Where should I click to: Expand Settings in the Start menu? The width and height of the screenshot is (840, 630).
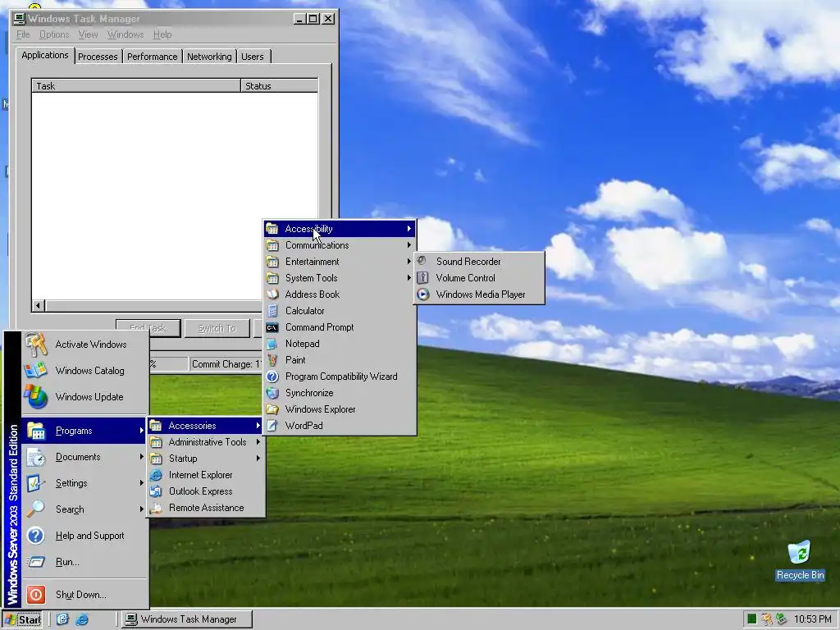84,483
